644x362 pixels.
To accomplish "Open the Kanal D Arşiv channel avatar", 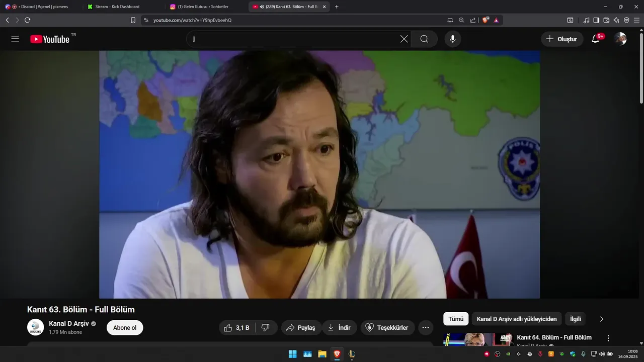I will point(36,327).
